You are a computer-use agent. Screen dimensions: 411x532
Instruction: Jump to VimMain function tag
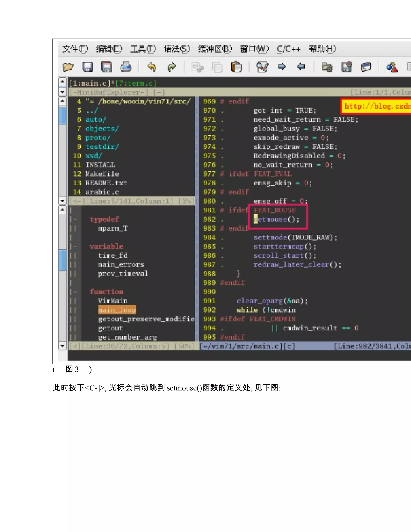pos(113,301)
